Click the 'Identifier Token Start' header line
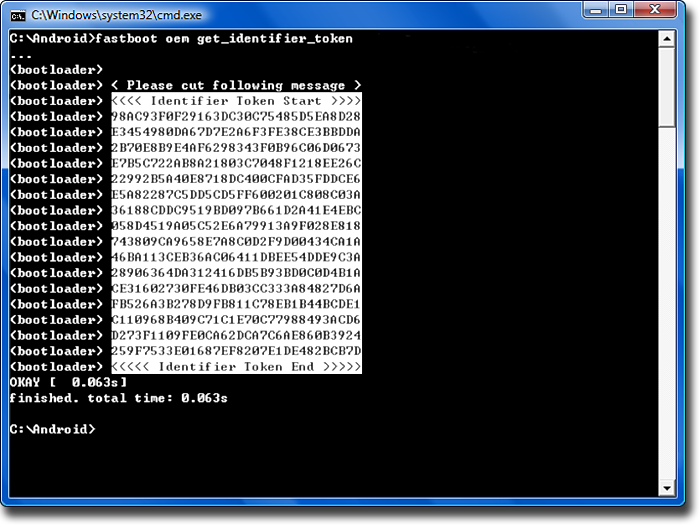This screenshot has height=531, width=700. [x=235, y=101]
